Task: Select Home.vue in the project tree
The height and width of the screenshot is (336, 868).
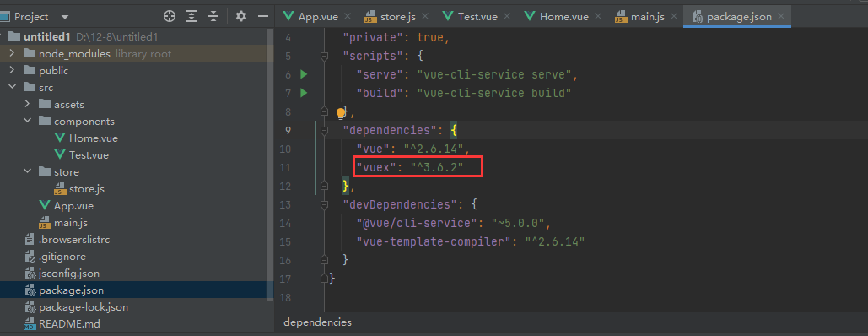Action: pyautogui.click(x=93, y=138)
